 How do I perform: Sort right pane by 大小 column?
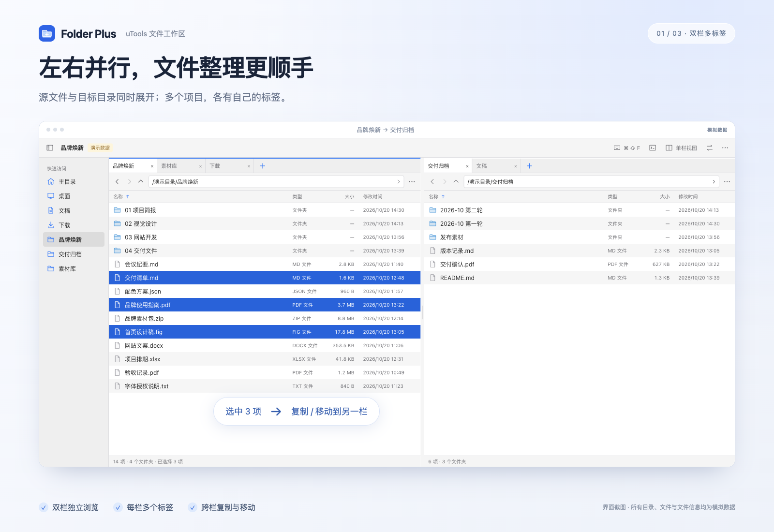pyautogui.click(x=665, y=197)
